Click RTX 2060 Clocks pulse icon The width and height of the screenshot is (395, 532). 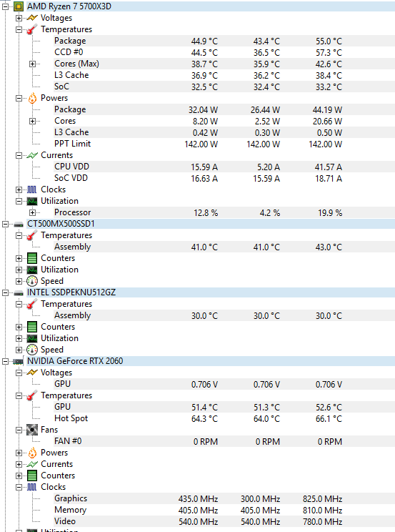pos(32,487)
